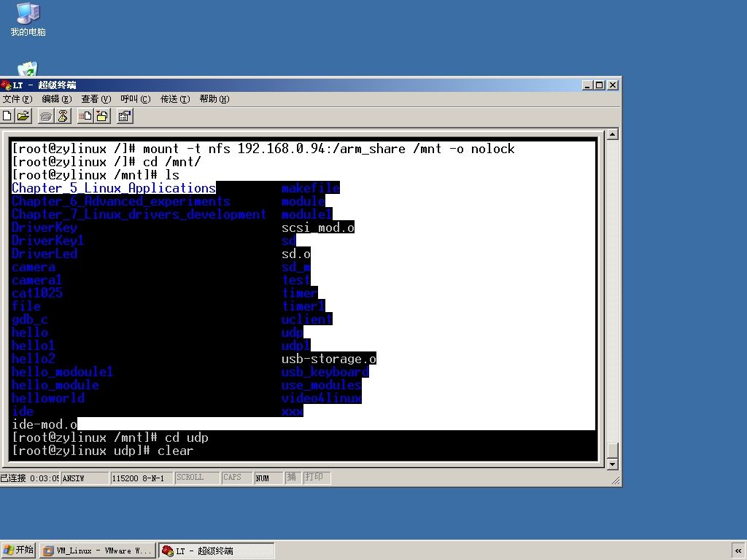Click the Disconnect phone toolbar icon
Screen dimensions: 747x560
pyautogui.click(x=63, y=116)
